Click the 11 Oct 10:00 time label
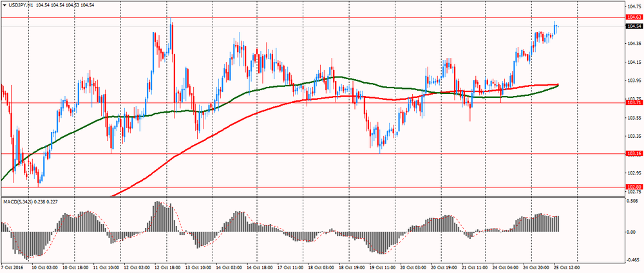The width and height of the screenshot is (644, 273). (x=105, y=267)
